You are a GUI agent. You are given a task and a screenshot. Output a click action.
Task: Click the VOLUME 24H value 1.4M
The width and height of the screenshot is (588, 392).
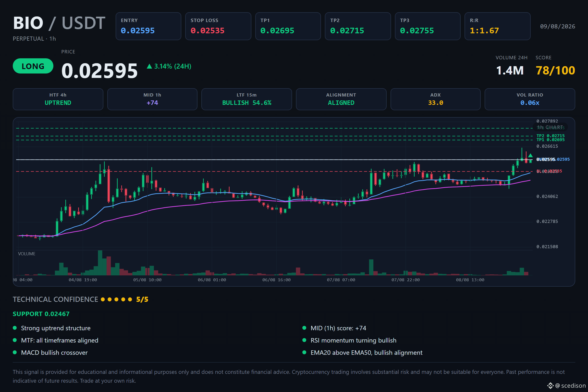click(x=510, y=70)
